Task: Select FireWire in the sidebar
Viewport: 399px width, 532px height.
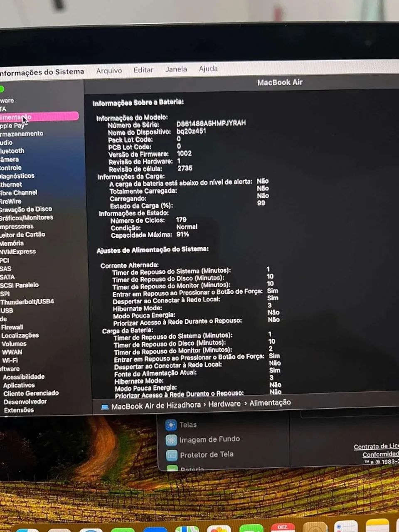Action: tap(11, 201)
